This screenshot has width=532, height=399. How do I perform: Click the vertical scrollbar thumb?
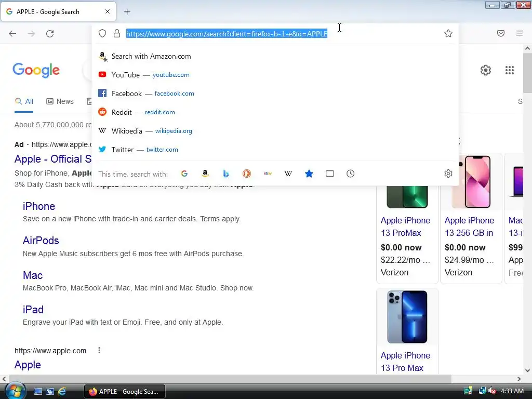(527, 73)
